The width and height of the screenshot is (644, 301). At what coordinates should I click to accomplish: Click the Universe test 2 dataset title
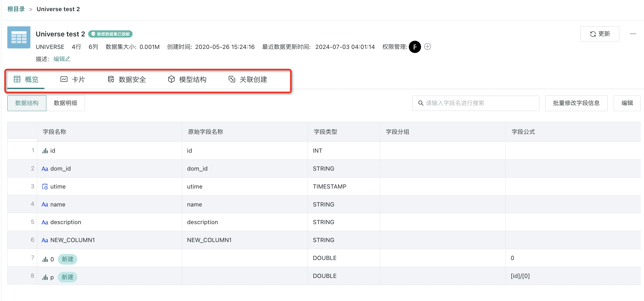coord(60,34)
